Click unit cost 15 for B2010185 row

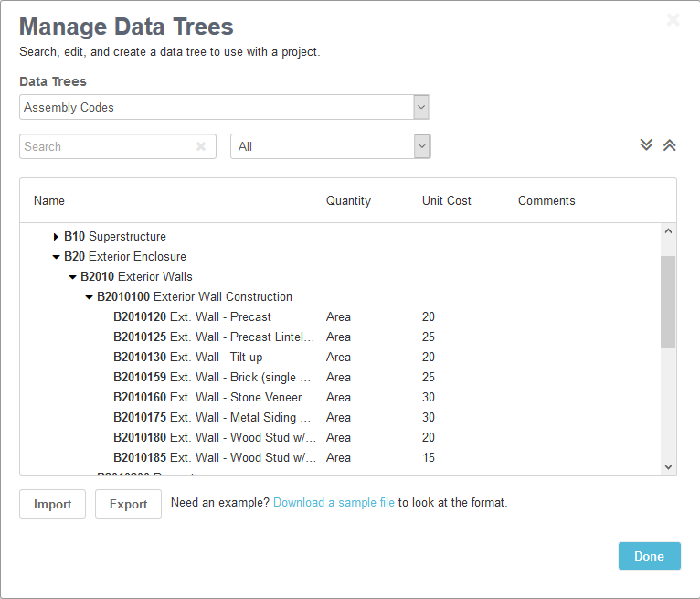coord(428,457)
